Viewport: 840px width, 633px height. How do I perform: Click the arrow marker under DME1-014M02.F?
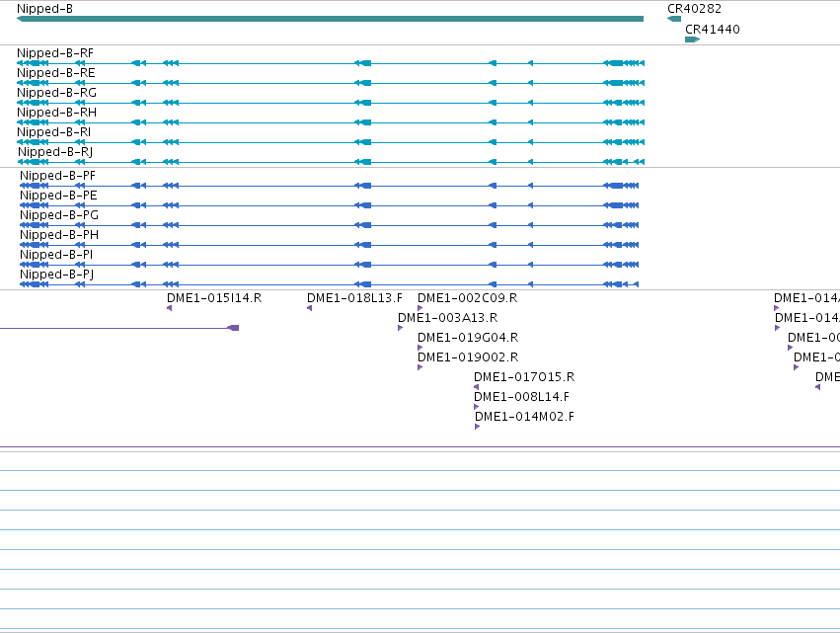478,428
